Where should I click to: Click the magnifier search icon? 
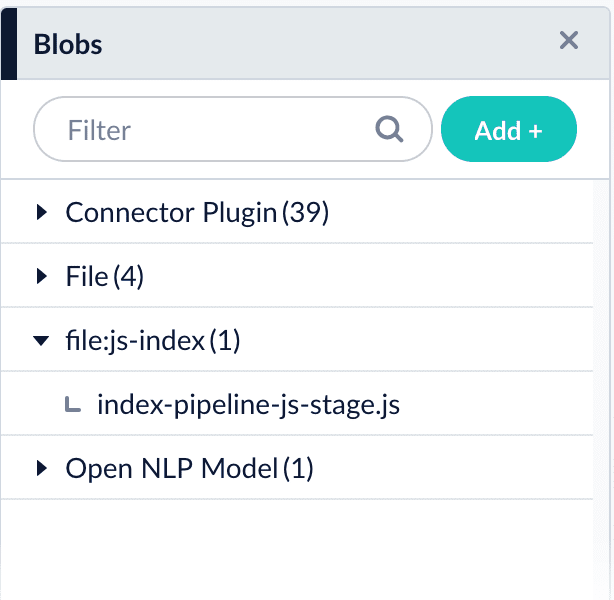click(x=389, y=129)
